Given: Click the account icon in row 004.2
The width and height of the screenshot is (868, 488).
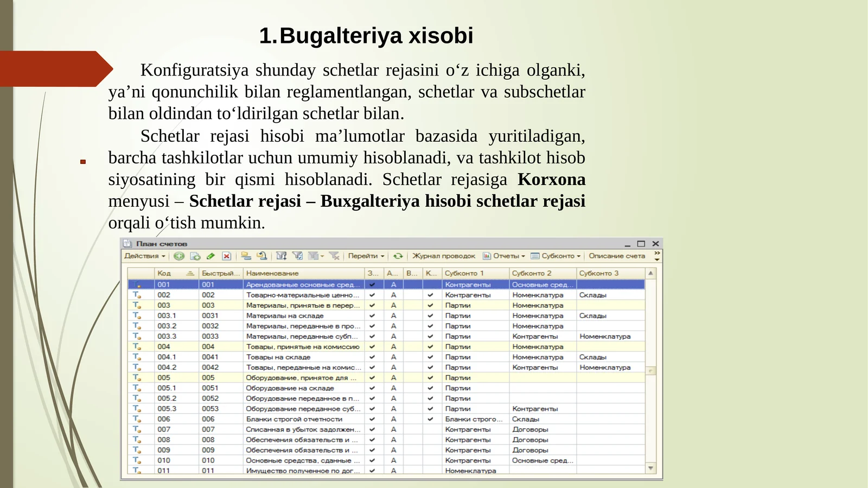Looking at the screenshot, I should [137, 367].
